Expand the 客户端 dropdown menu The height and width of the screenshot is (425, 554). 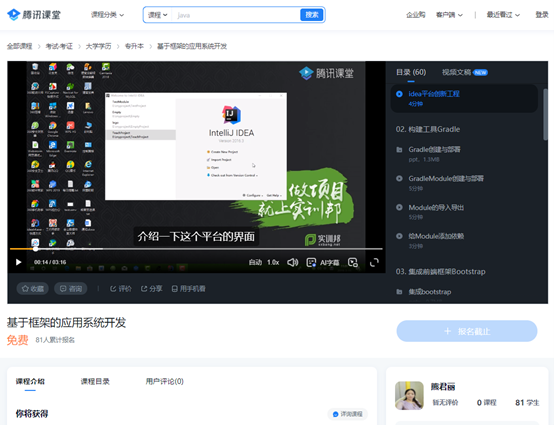(449, 15)
